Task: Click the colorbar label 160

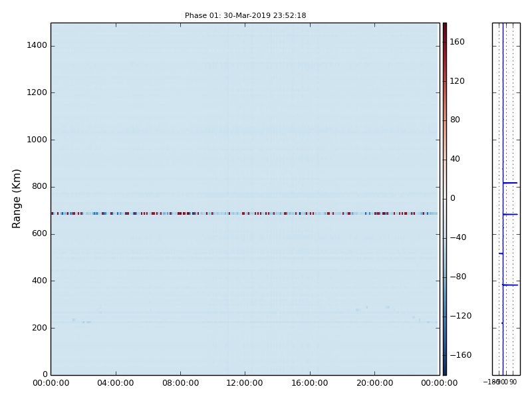Action: click(x=457, y=42)
